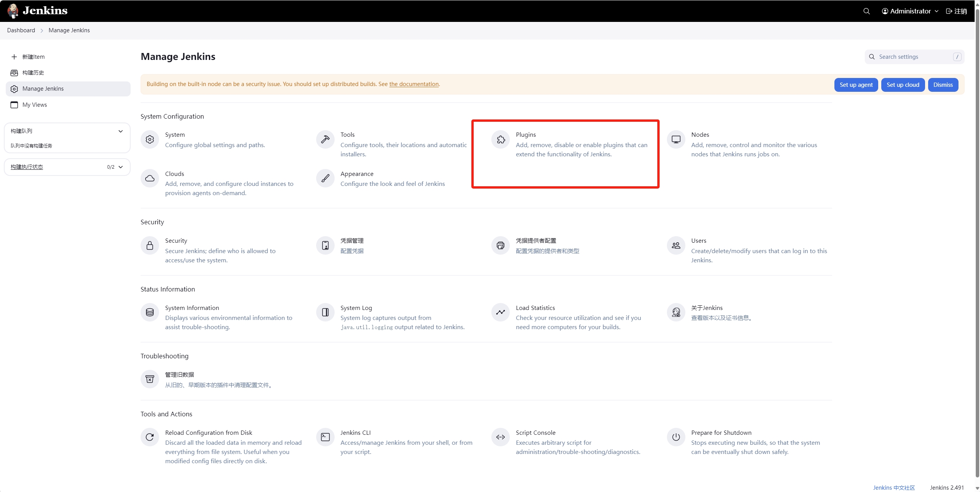The width and height of the screenshot is (980, 492).
Task: Click the header search magnifier icon
Action: point(866,11)
